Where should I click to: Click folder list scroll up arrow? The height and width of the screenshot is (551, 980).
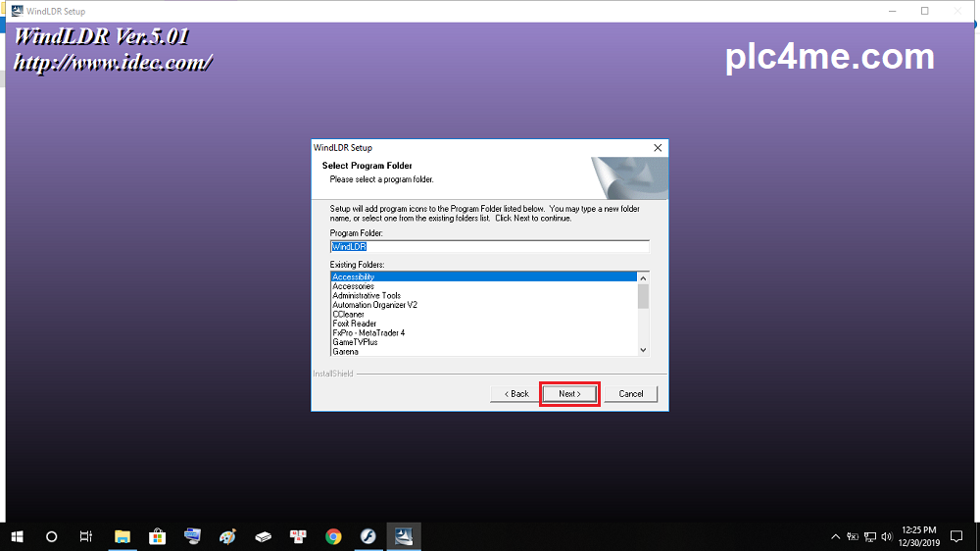click(x=643, y=277)
